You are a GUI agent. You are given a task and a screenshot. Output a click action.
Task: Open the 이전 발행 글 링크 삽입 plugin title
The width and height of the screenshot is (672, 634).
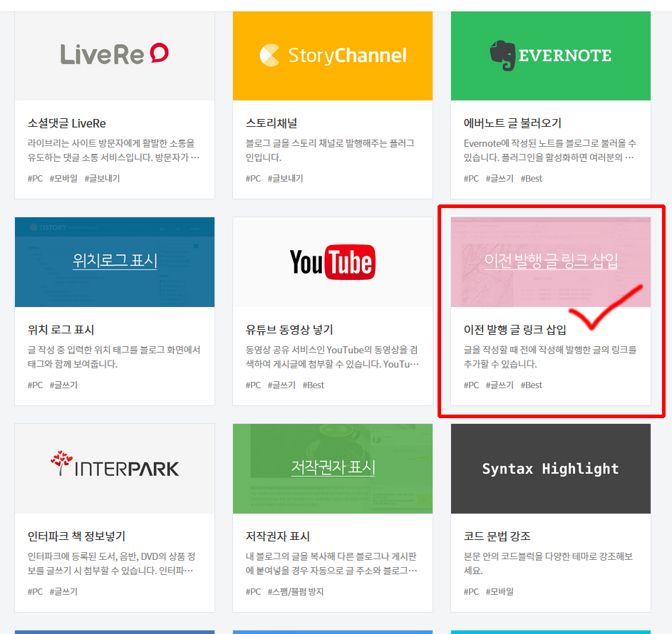point(515,329)
